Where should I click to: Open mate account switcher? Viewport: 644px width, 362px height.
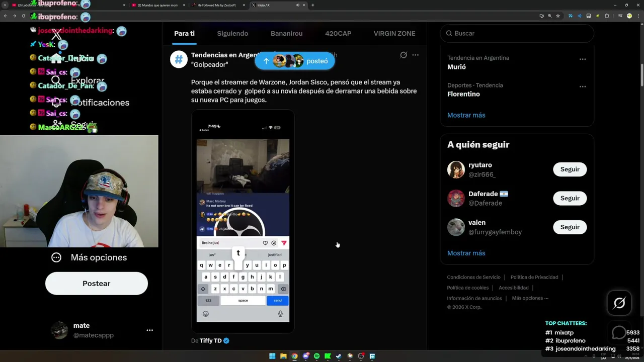pyautogui.click(x=97, y=330)
